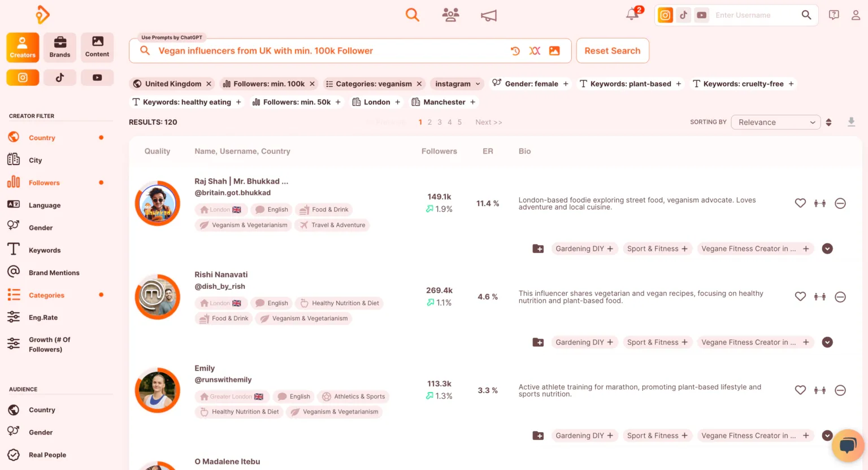Open the instagram platform dropdown chip
The image size is (868, 470).
(458, 84)
